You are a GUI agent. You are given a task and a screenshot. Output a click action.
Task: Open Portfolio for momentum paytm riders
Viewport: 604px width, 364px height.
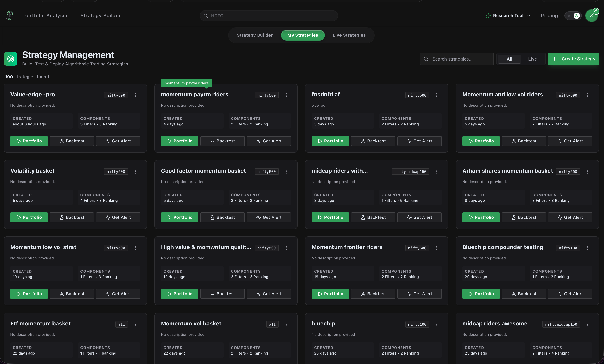[180, 141]
